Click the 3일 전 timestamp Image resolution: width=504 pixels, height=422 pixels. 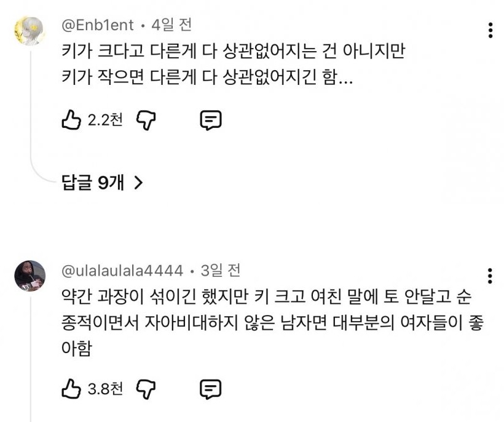(x=221, y=270)
